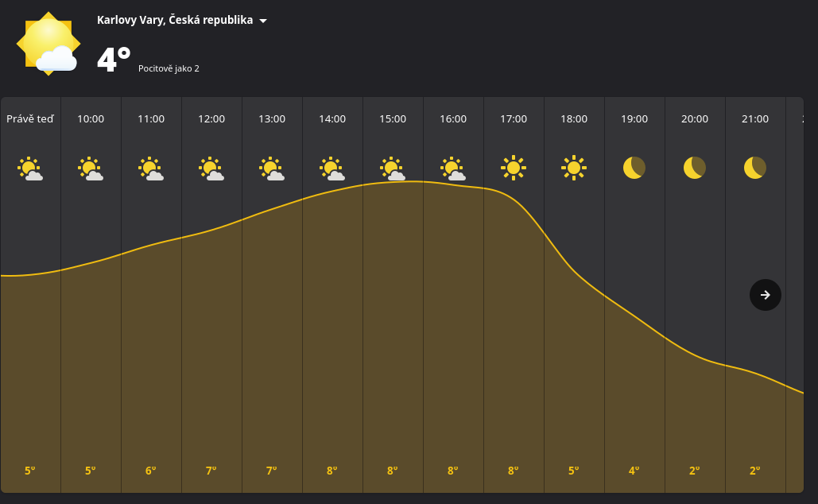This screenshot has height=504, width=818.
Task: Click the large sunny current weather icon
Action: [x=48, y=44]
